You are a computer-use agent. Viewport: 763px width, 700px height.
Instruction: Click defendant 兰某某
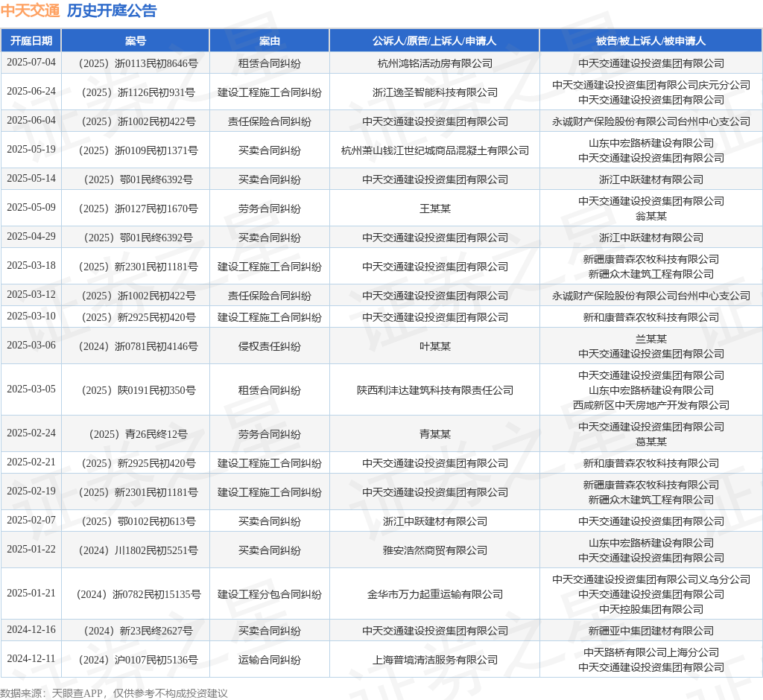[651, 339]
